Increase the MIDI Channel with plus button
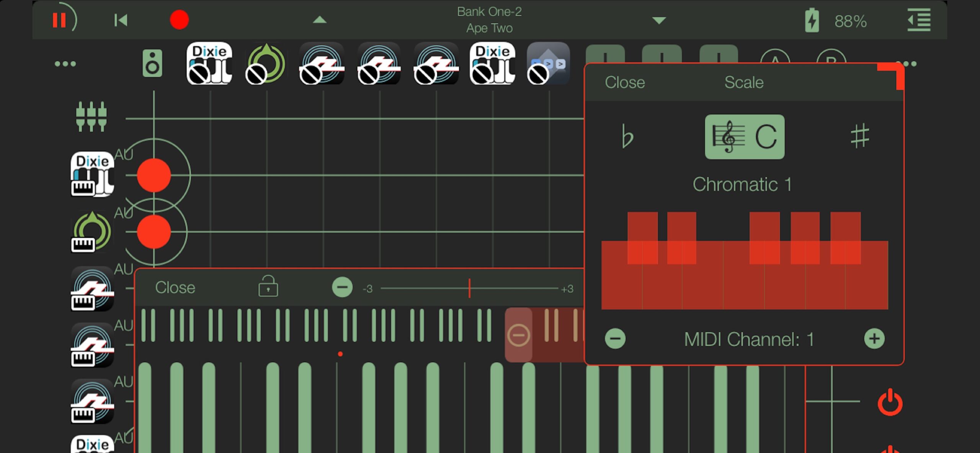This screenshot has width=980, height=453. 874,339
